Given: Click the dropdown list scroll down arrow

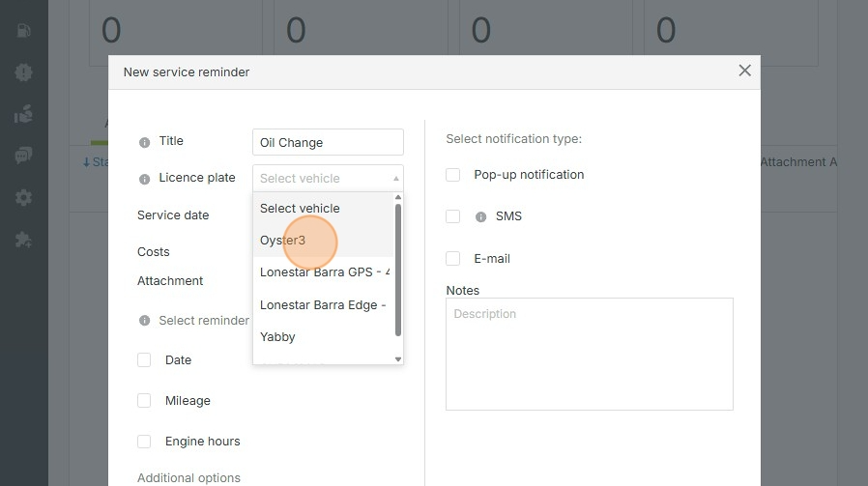Looking at the screenshot, I should tap(398, 359).
